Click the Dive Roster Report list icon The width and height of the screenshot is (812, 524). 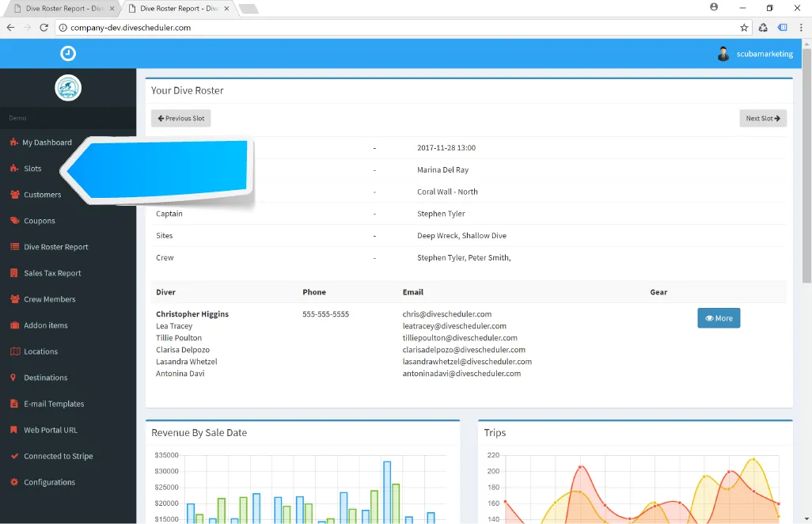coord(14,247)
